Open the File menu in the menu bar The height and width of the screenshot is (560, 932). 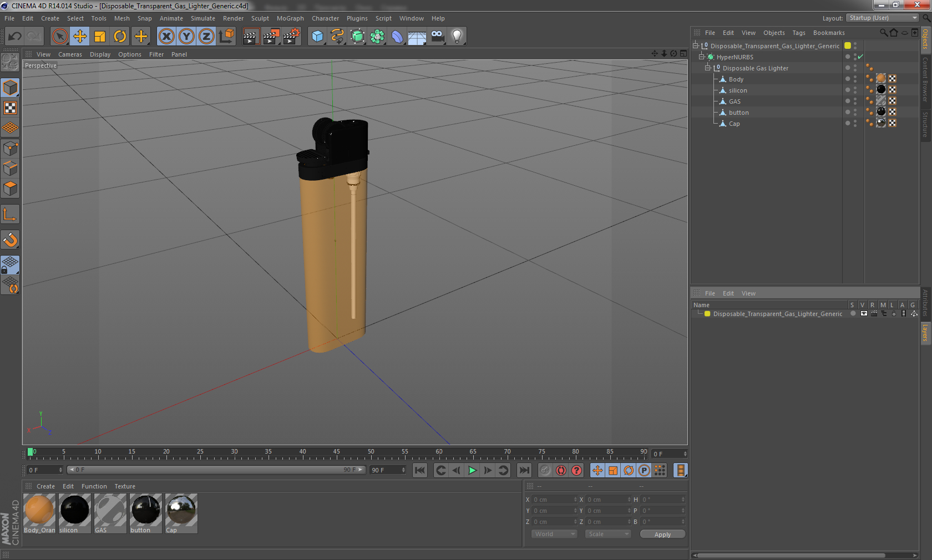click(9, 18)
